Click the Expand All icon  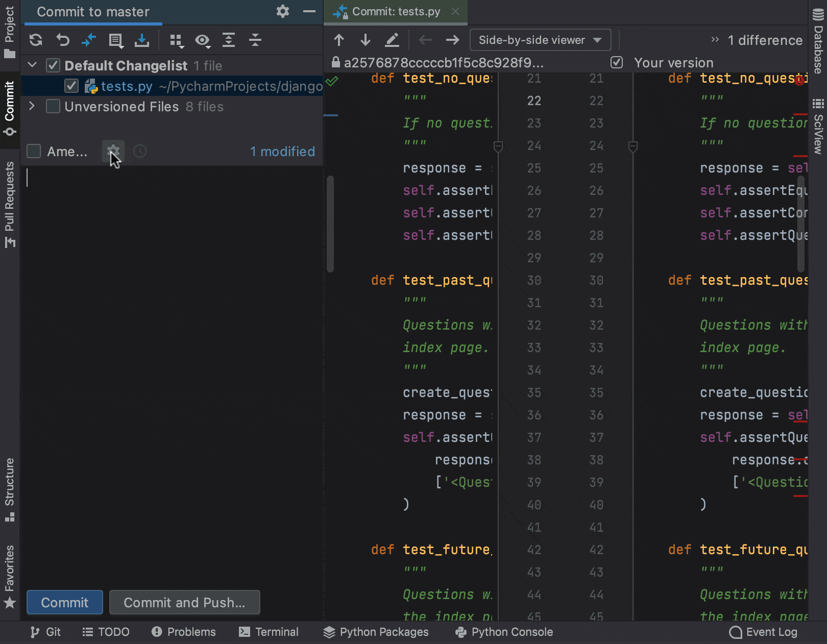229,40
